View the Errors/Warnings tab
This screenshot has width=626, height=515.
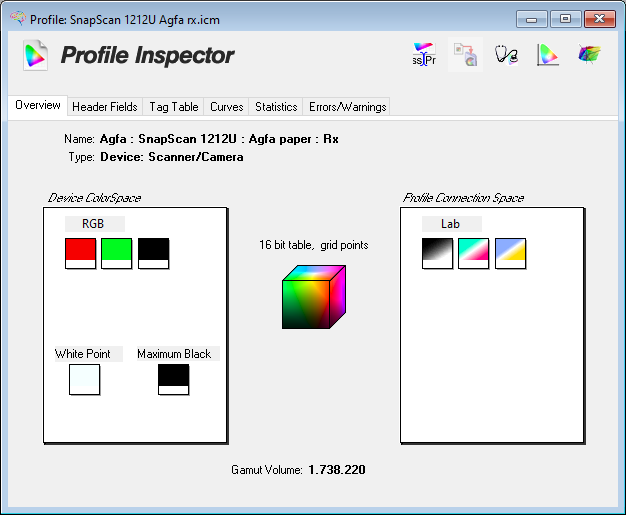pos(347,107)
